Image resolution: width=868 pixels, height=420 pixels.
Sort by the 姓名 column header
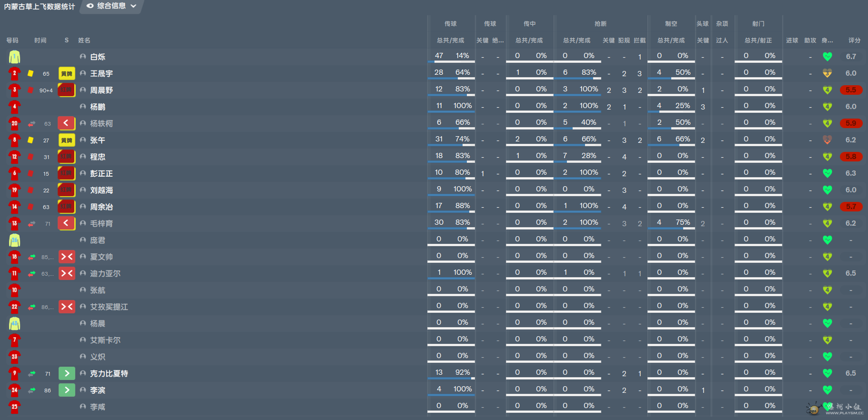(84, 40)
